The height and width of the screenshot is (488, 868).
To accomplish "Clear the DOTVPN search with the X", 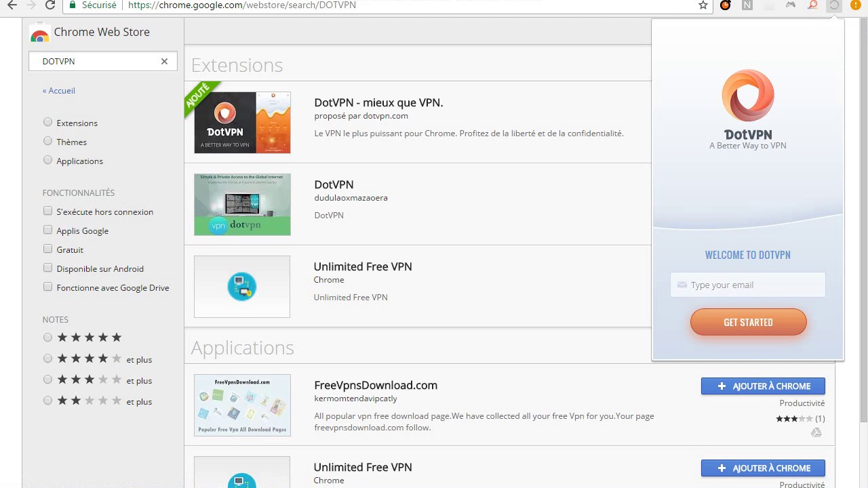I will click(164, 61).
